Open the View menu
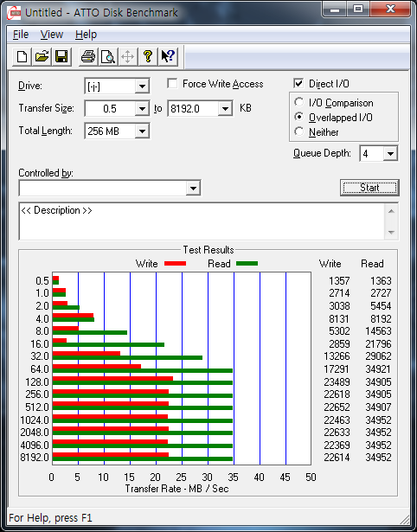 click(x=52, y=35)
